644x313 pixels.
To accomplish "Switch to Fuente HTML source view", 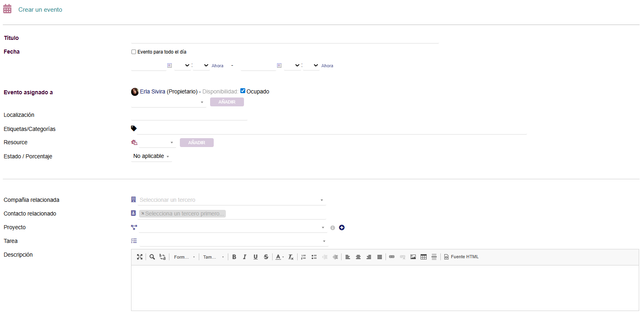I will tap(461, 257).
